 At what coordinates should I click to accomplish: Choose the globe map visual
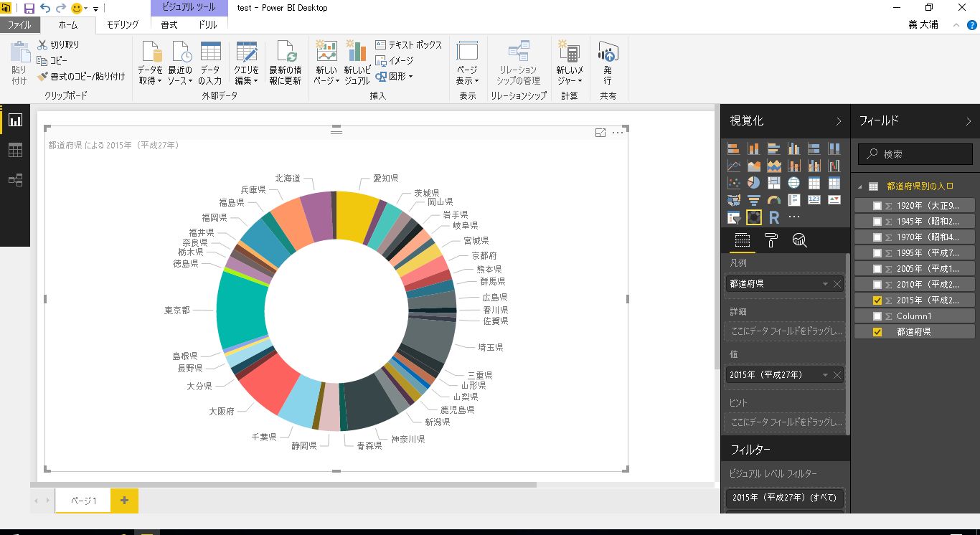[x=794, y=183]
